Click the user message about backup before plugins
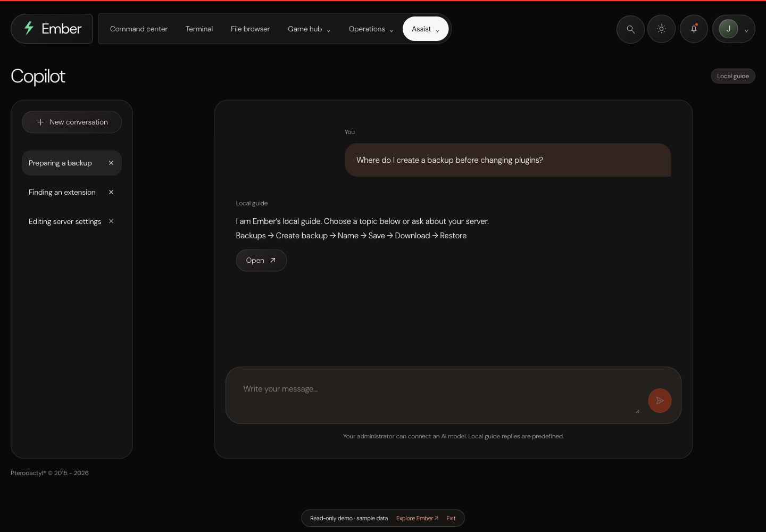The width and height of the screenshot is (766, 532). [x=507, y=160]
